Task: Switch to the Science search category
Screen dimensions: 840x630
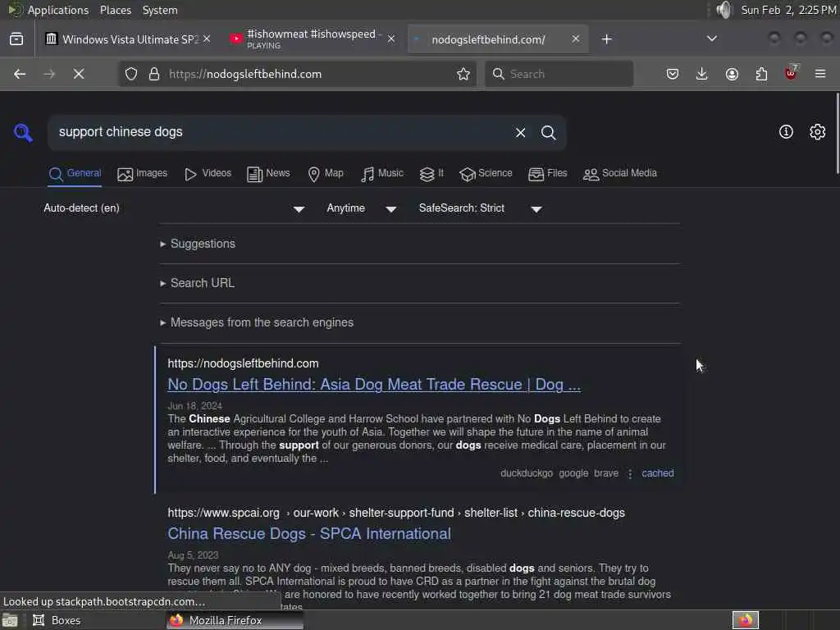Action: point(486,174)
